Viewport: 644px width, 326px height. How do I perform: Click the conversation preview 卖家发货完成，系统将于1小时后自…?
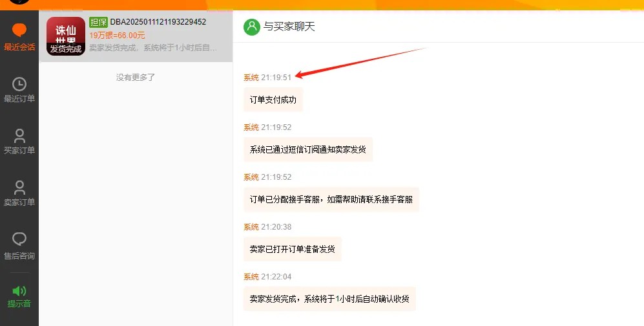coord(153,48)
